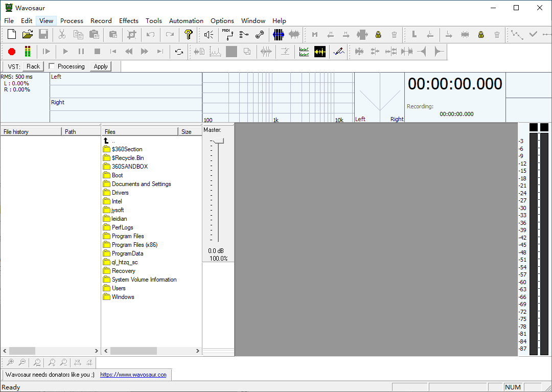Open the wavosaur.com website link
This screenshot has width=552, height=392.
tap(133, 375)
